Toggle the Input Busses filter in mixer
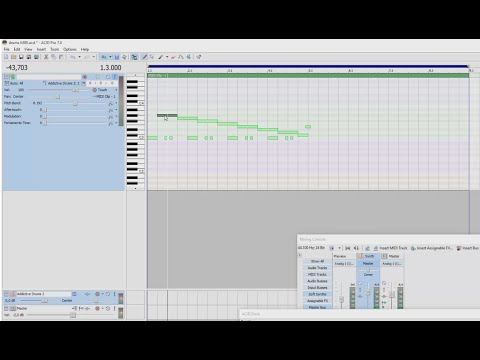 pyautogui.click(x=317, y=288)
